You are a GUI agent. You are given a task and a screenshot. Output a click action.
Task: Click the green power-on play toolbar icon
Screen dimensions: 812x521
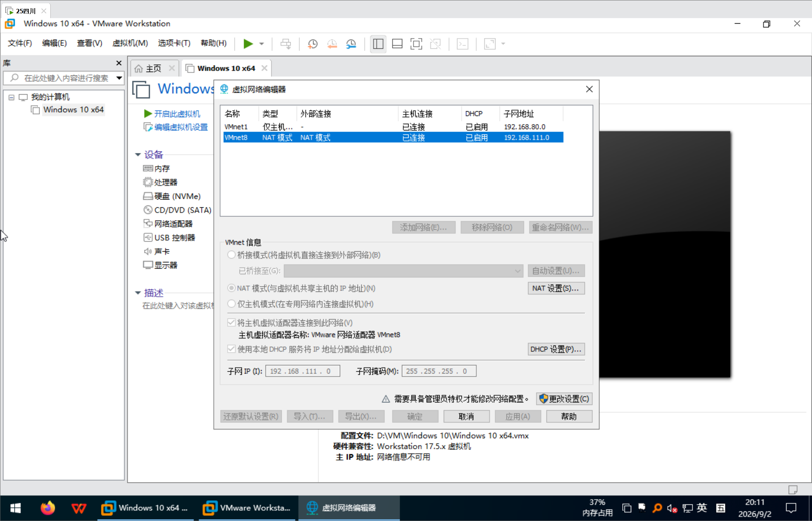tap(248, 44)
